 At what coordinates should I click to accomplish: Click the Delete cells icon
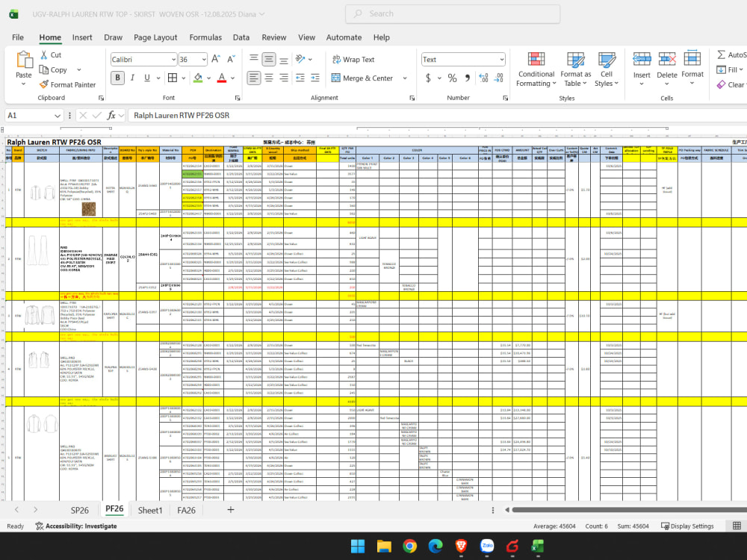point(667,59)
